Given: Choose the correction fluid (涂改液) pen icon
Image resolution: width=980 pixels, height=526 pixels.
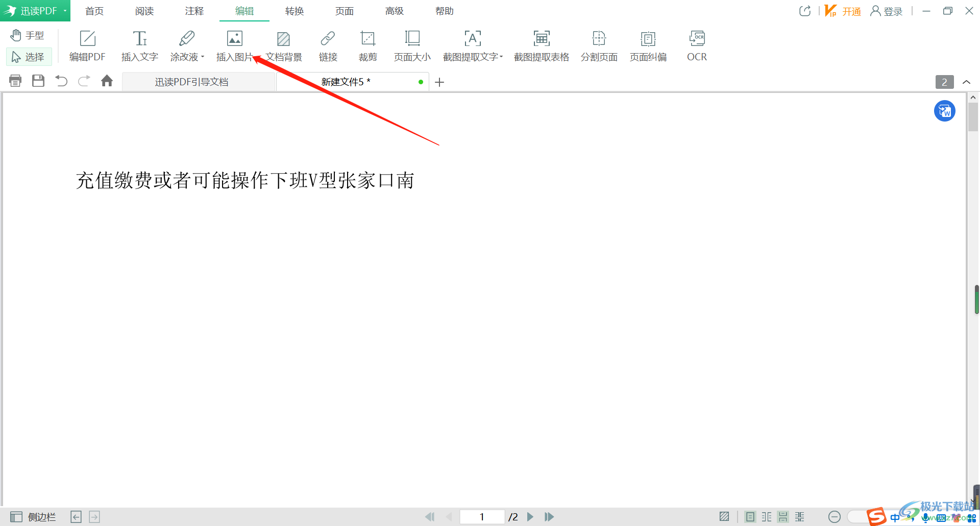Looking at the screenshot, I should pyautogui.click(x=186, y=38).
